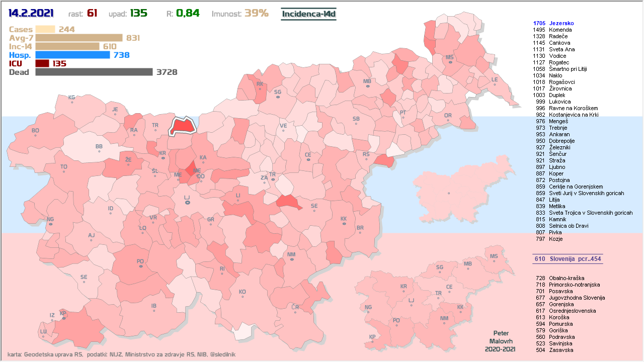Click Jezersko in the municipality ranking
This screenshot has height=362, width=644.
coord(561,23)
